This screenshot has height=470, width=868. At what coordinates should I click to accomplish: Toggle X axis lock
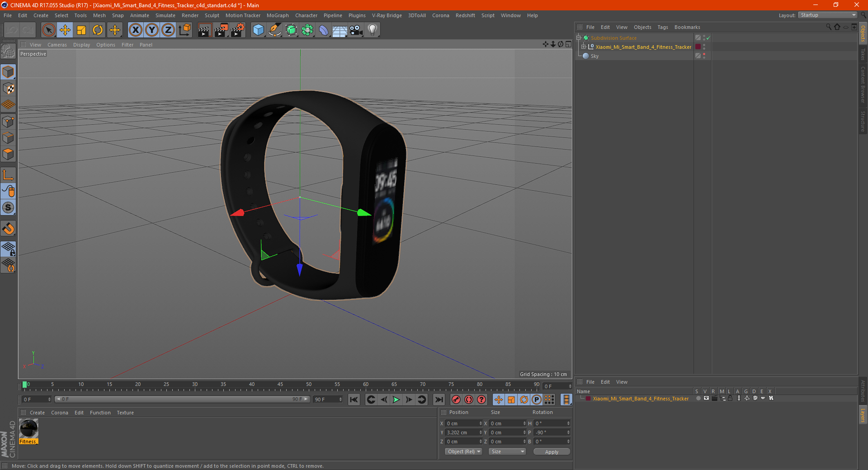[135, 30]
